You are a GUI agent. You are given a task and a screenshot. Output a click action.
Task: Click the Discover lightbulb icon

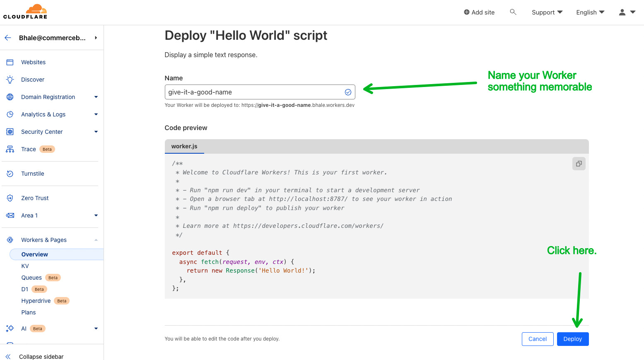(x=10, y=80)
